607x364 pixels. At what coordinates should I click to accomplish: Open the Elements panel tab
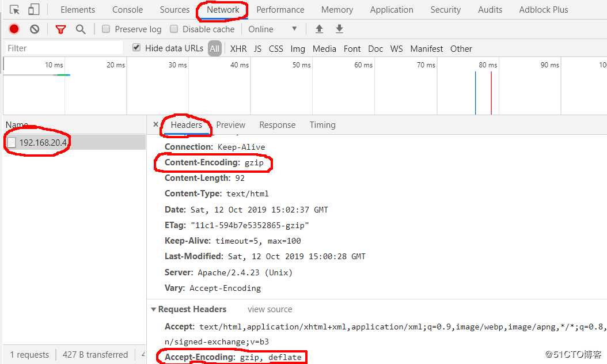pos(78,10)
